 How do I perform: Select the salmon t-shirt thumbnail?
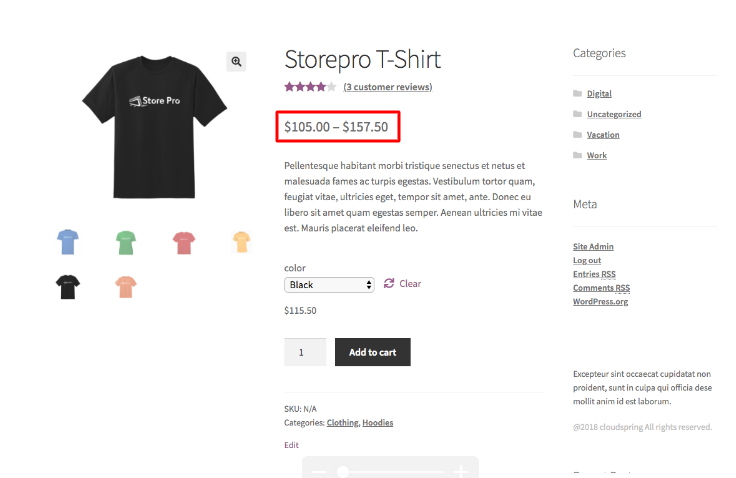(125, 287)
